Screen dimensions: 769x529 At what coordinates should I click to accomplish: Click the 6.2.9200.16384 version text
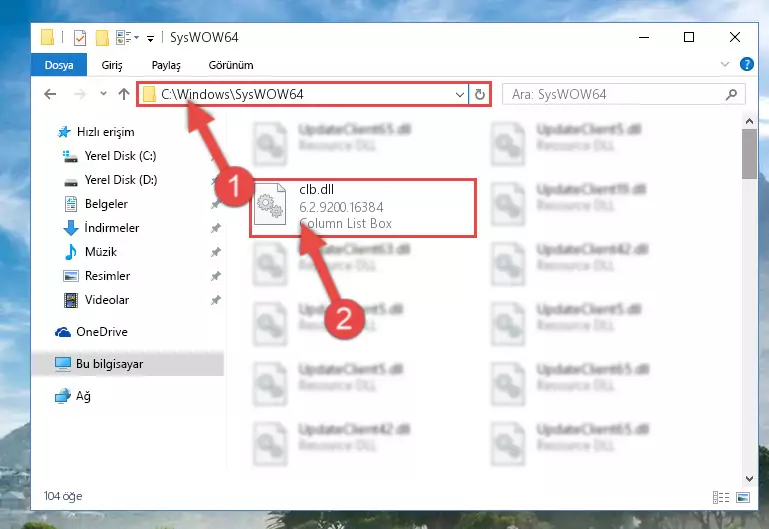pyautogui.click(x=341, y=207)
